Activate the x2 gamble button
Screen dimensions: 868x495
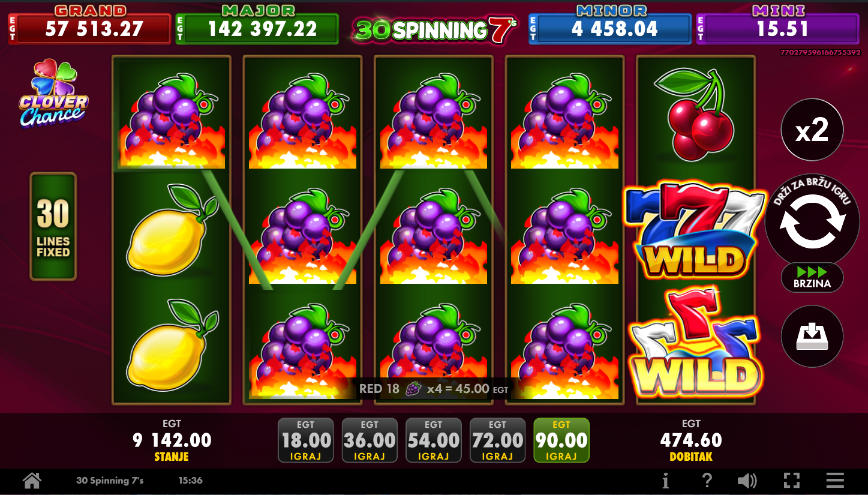(x=812, y=130)
